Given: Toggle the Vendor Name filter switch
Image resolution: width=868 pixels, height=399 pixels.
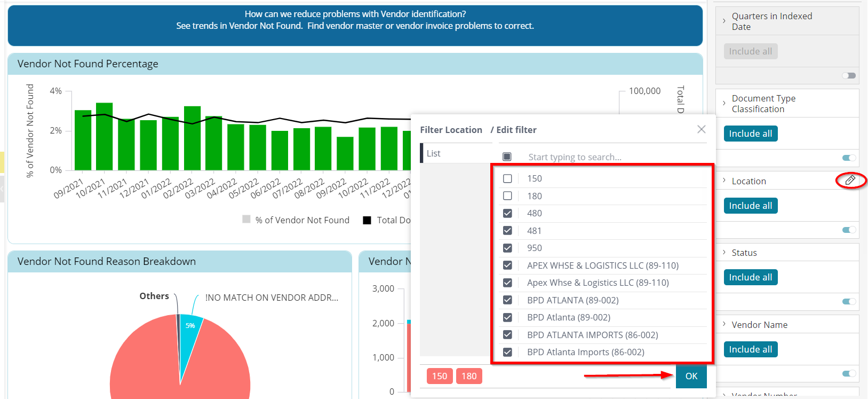Looking at the screenshot, I should tap(849, 373).
